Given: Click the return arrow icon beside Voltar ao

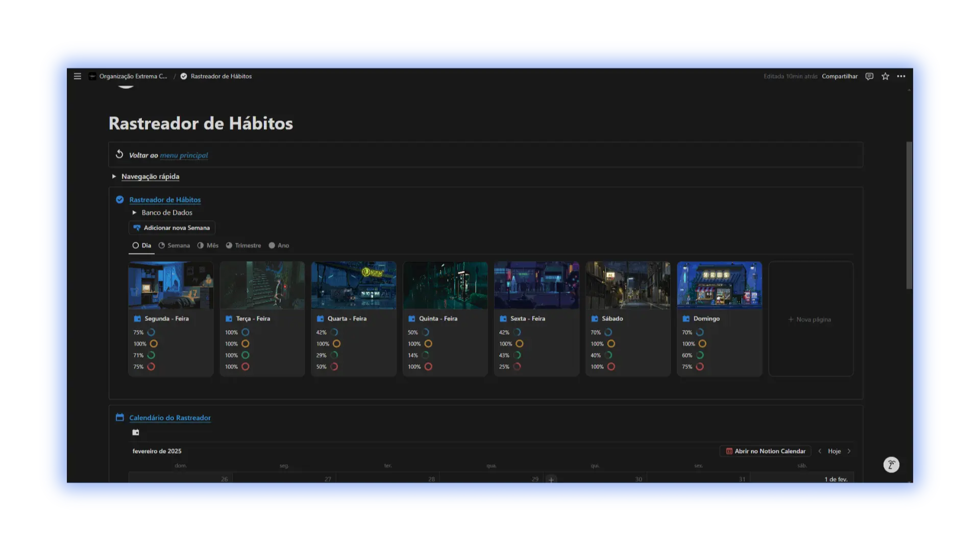Looking at the screenshot, I should (119, 154).
